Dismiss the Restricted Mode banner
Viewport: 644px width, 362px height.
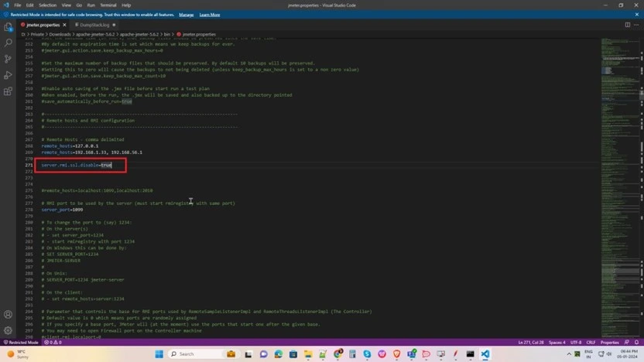[x=637, y=15]
